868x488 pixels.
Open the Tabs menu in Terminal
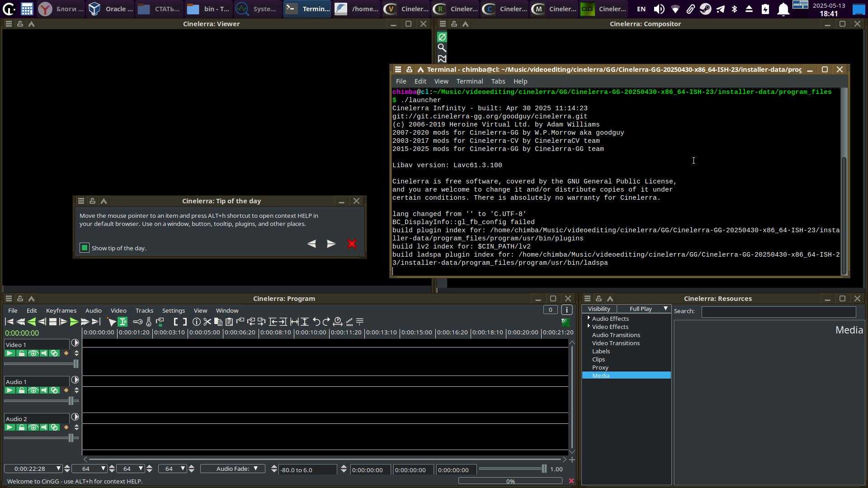[x=498, y=81]
